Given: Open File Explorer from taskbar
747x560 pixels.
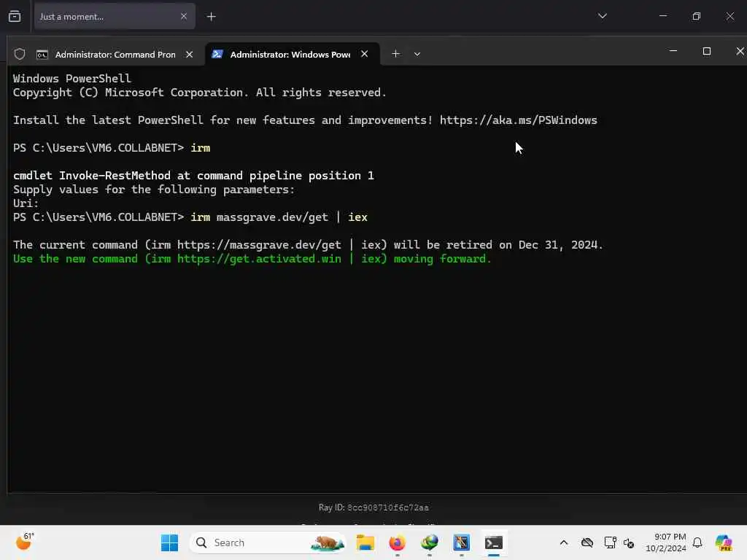Looking at the screenshot, I should coord(365,542).
